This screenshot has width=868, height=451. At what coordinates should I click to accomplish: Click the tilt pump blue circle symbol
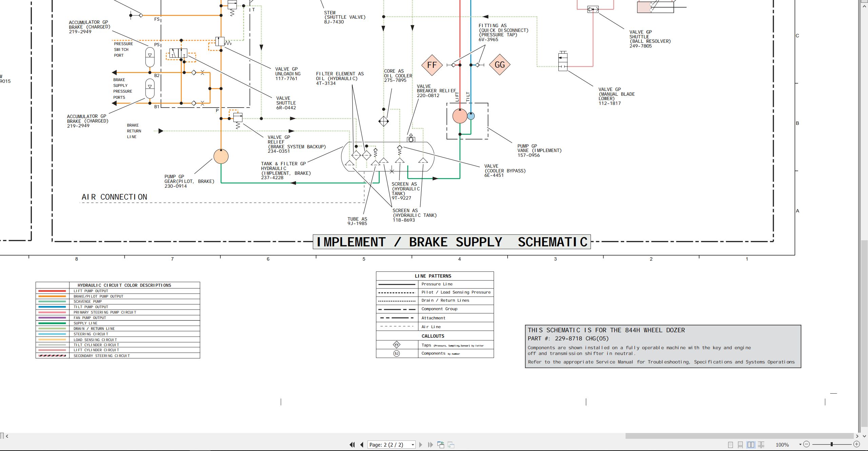click(x=471, y=116)
